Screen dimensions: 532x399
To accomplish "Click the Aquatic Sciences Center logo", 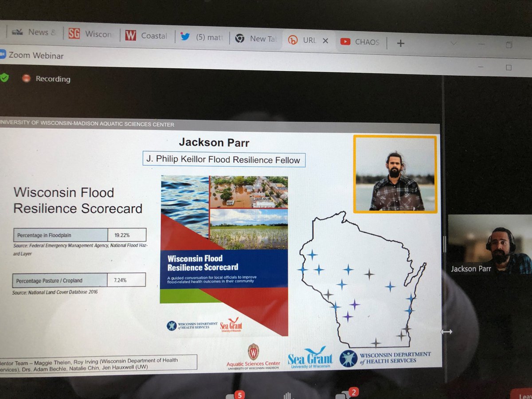I will click(253, 357).
